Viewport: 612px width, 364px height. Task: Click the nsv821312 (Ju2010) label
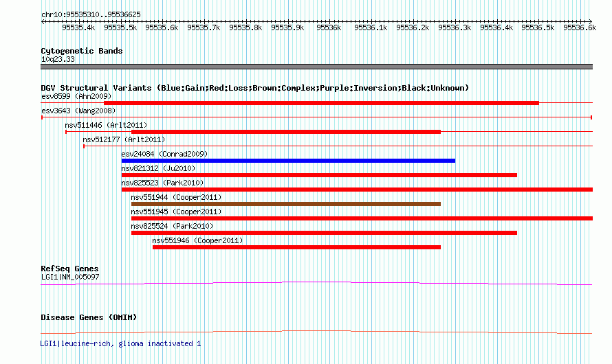click(x=158, y=168)
